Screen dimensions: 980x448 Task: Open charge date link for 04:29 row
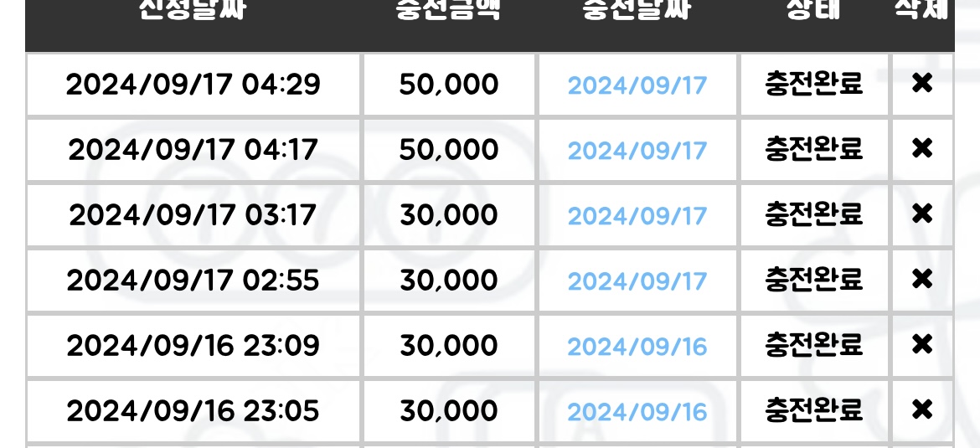637,85
